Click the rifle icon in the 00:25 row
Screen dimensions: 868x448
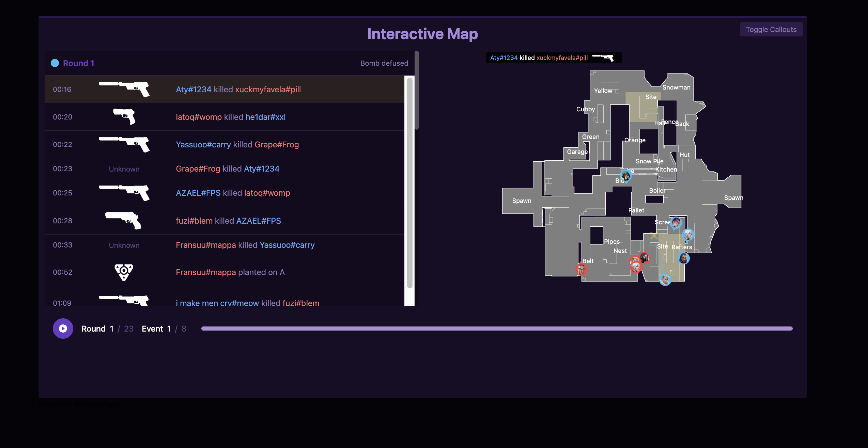pyautogui.click(x=124, y=193)
